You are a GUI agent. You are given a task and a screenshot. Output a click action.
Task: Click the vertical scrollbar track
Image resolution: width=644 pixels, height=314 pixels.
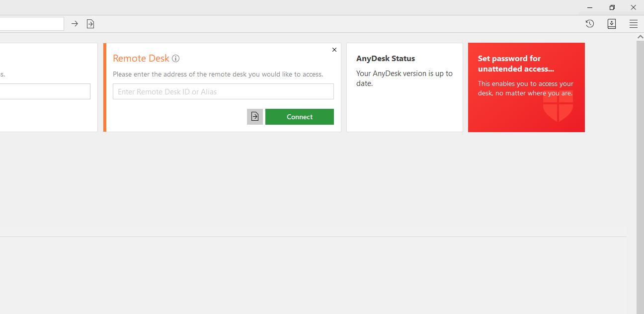click(x=640, y=177)
